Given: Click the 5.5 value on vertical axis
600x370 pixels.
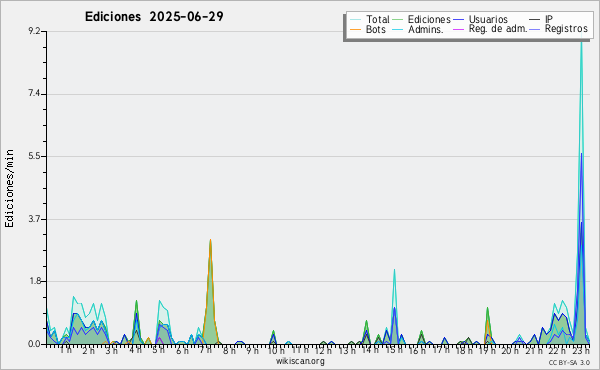Looking at the screenshot, I should point(34,156).
